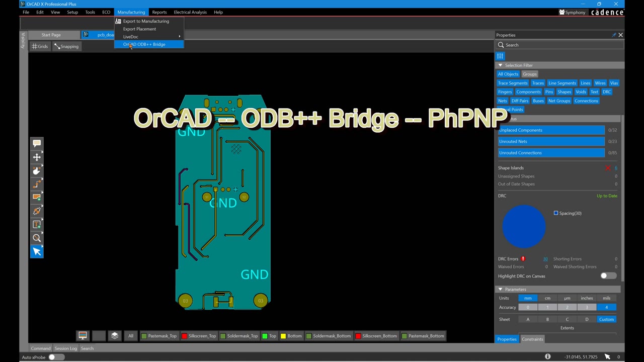The image size is (644, 362).
Task: Click the info icon in status bar
Action: 548,357
